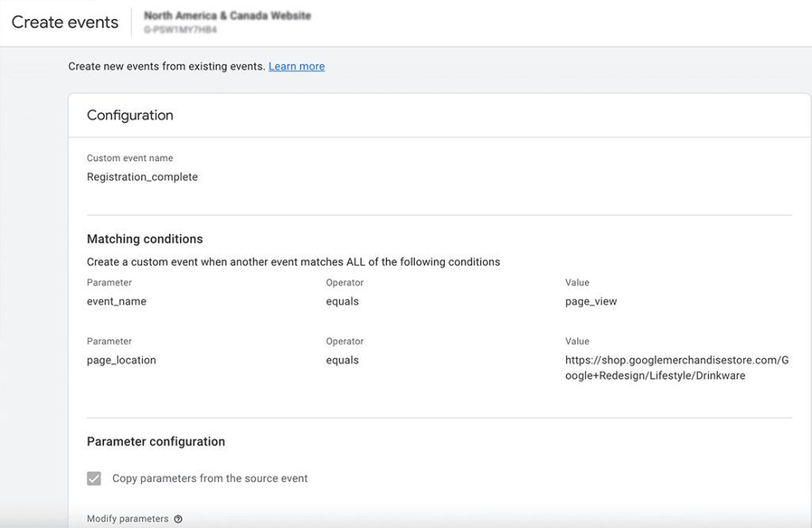Click the Registration_complete custom event name field
The width and height of the screenshot is (812, 528).
(x=142, y=177)
